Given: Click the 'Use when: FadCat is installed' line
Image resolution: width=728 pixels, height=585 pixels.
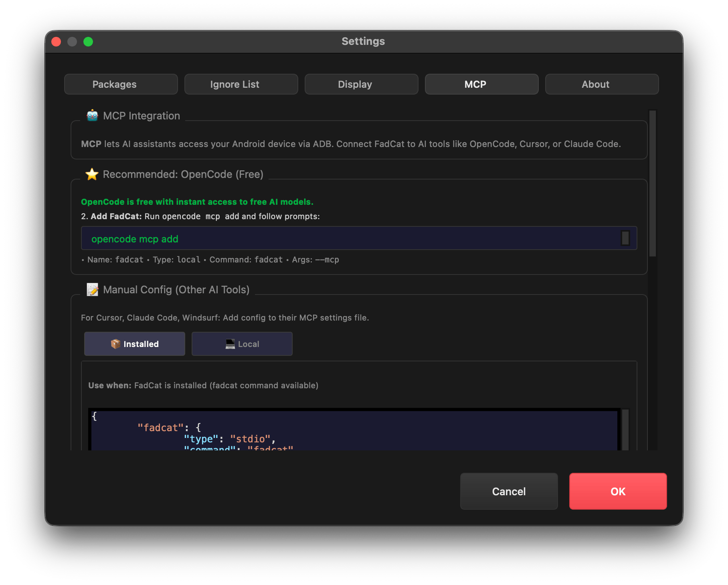Looking at the screenshot, I should tap(203, 385).
